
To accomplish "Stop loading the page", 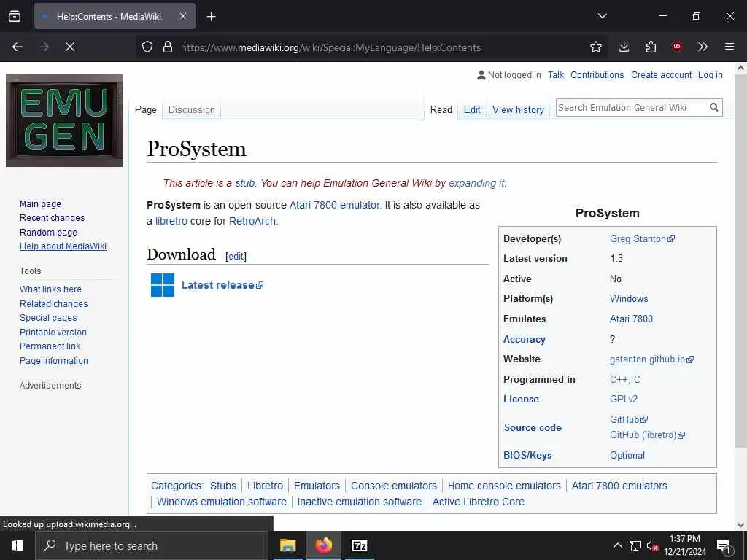I will [x=69, y=47].
